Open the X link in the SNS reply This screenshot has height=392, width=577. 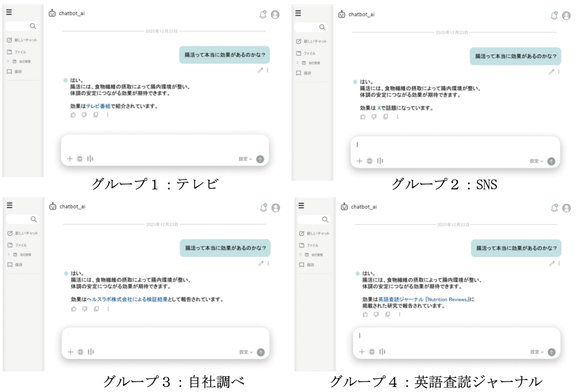click(x=379, y=108)
